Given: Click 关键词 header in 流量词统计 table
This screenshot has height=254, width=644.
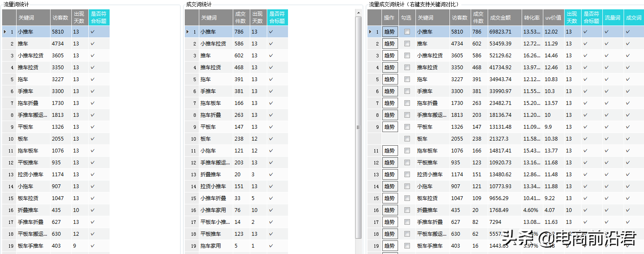Looking at the screenshot, I should (x=34, y=18).
